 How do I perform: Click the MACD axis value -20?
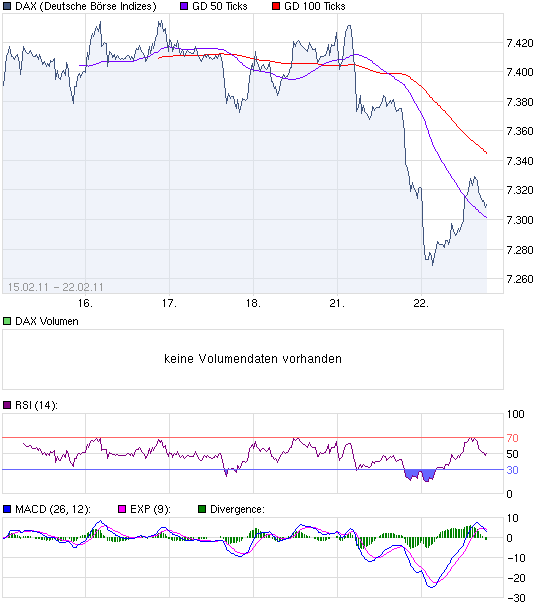[516, 578]
